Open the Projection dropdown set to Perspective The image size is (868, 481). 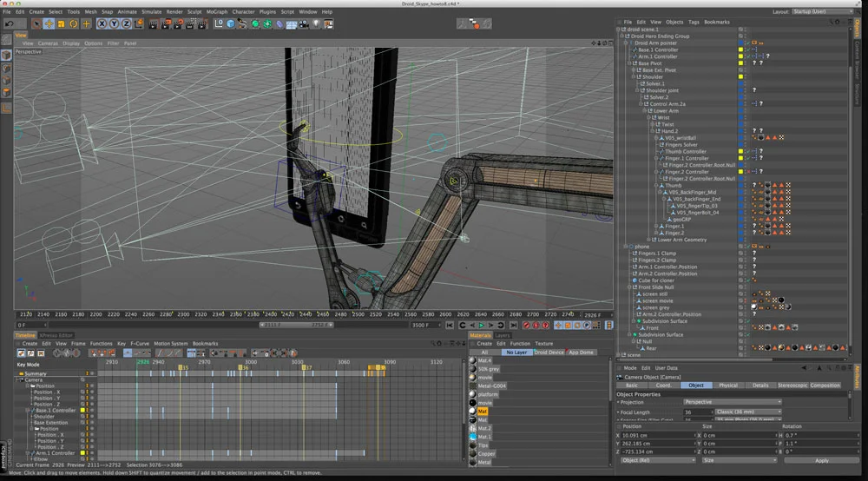(733, 402)
